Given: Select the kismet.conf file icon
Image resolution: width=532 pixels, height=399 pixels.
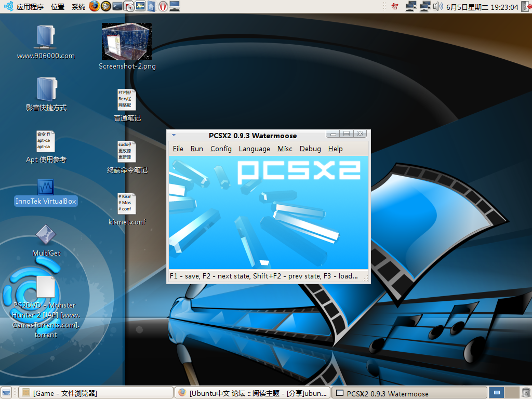Looking at the screenshot, I should click(x=127, y=209).
